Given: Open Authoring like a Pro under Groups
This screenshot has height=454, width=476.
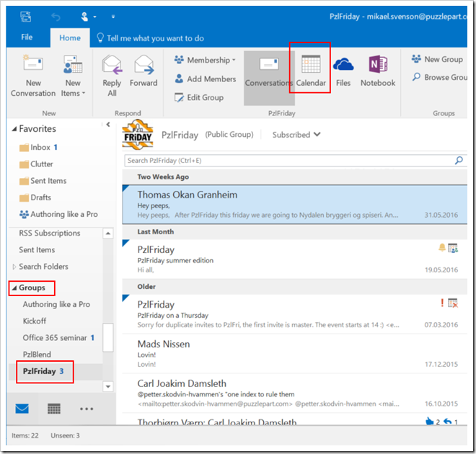Looking at the screenshot, I should 56,304.
